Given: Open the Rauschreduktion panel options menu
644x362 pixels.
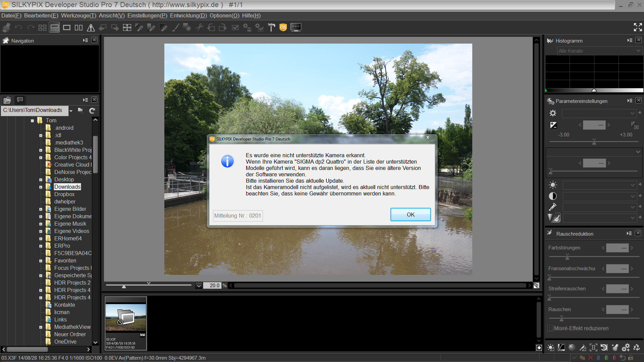Looking at the screenshot, I should (x=629, y=233).
